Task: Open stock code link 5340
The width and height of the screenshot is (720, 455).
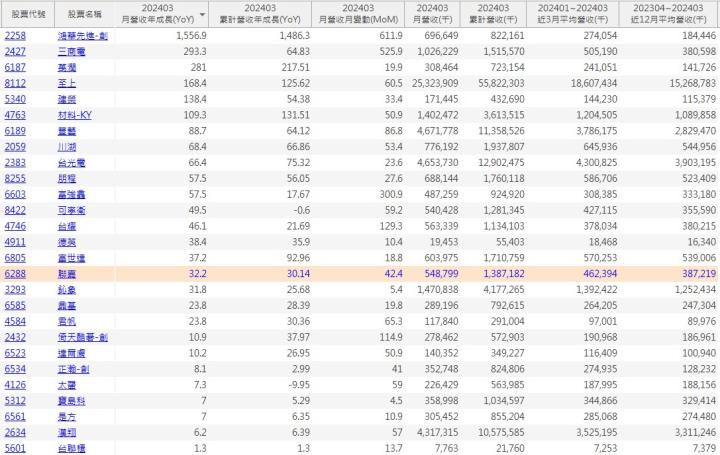Action: point(15,99)
